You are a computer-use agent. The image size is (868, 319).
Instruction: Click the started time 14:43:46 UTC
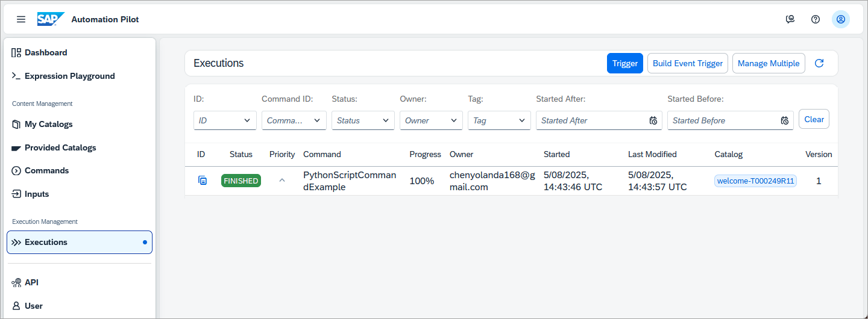tap(573, 187)
